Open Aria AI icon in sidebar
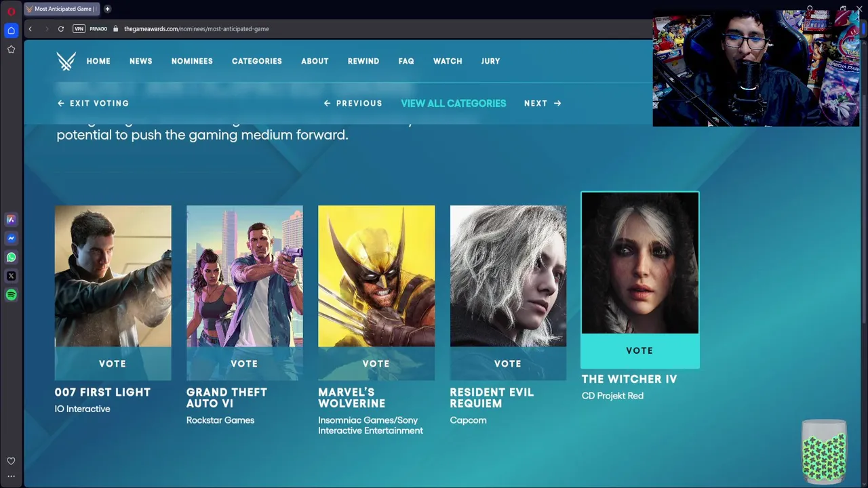 pyautogui.click(x=11, y=220)
